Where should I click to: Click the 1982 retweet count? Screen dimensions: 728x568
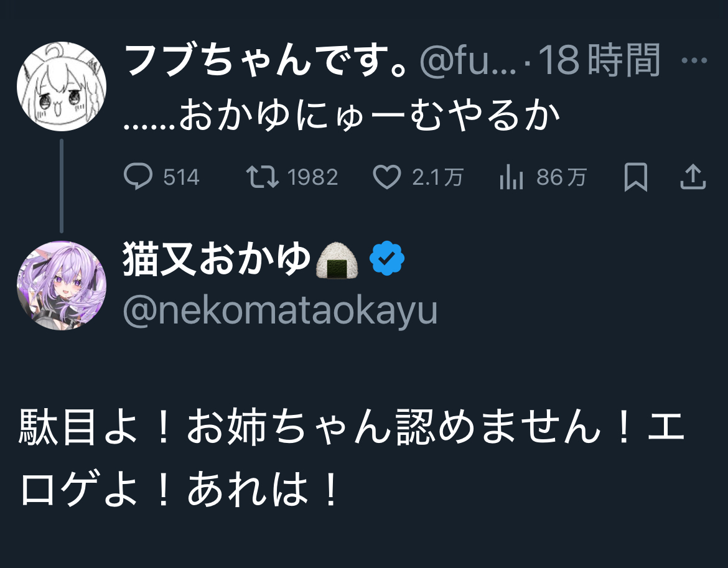(x=313, y=178)
